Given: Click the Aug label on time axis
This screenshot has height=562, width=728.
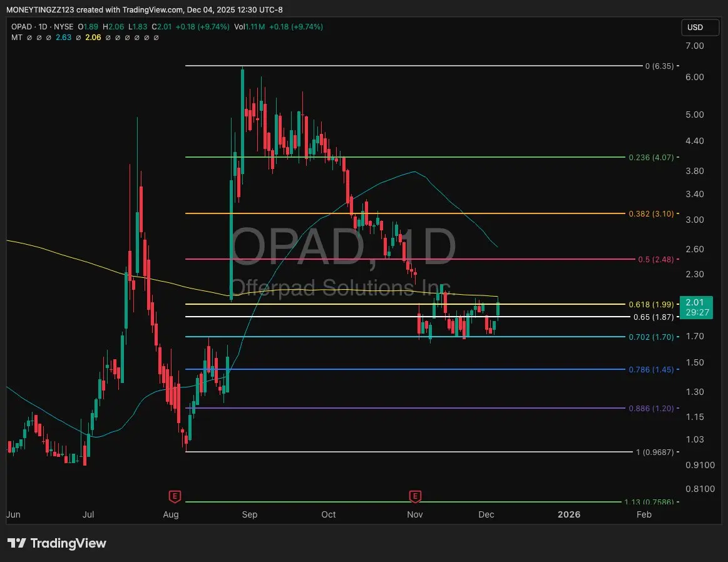Looking at the screenshot, I should (x=171, y=514).
